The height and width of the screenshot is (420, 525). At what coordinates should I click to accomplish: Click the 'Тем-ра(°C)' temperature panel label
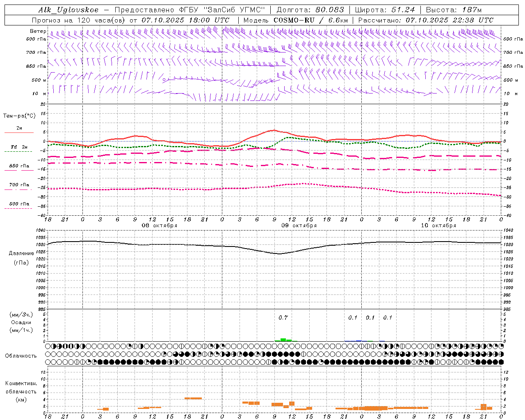(x=19, y=116)
